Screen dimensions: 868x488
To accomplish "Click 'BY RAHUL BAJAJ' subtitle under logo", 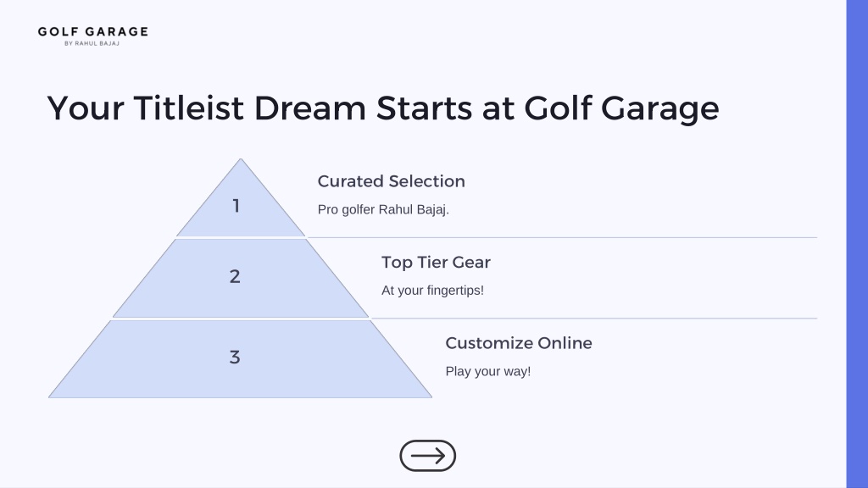I will (x=92, y=43).
